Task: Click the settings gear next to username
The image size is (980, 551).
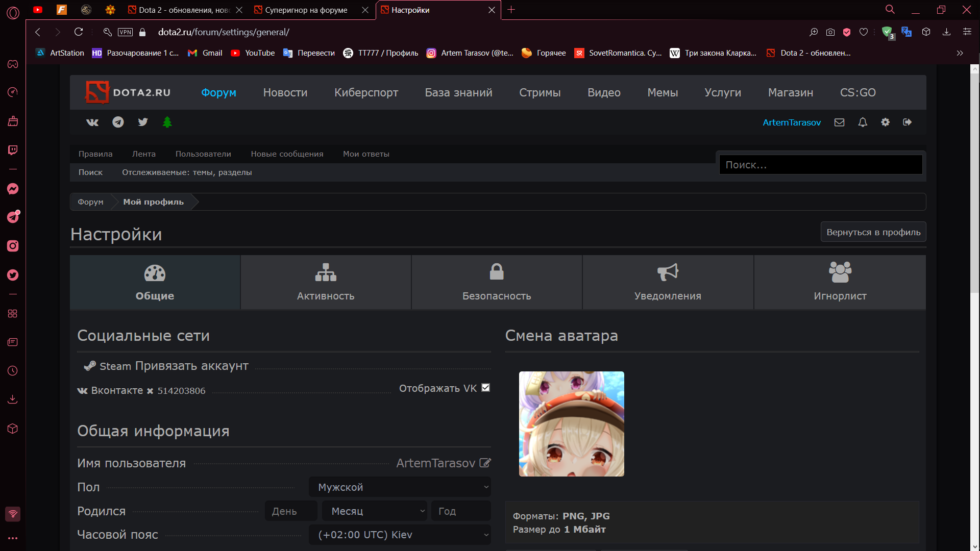Action: [886, 122]
